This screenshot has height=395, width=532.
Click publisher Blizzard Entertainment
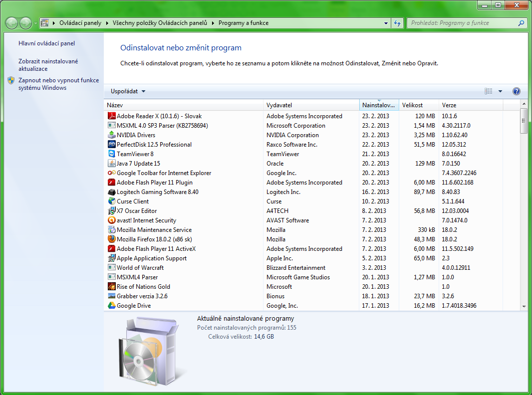pyautogui.click(x=296, y=268)
